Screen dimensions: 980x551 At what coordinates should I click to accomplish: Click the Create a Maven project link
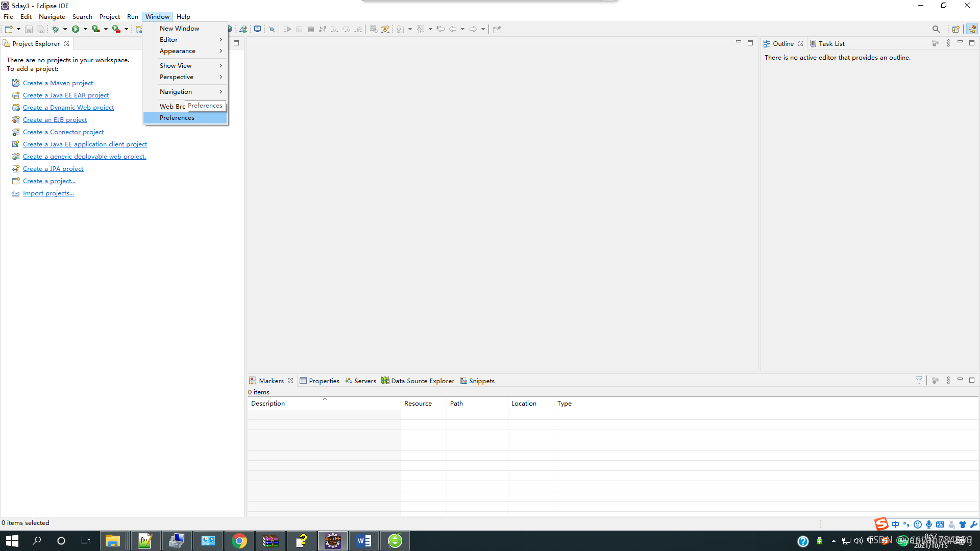tap(58, 83)
